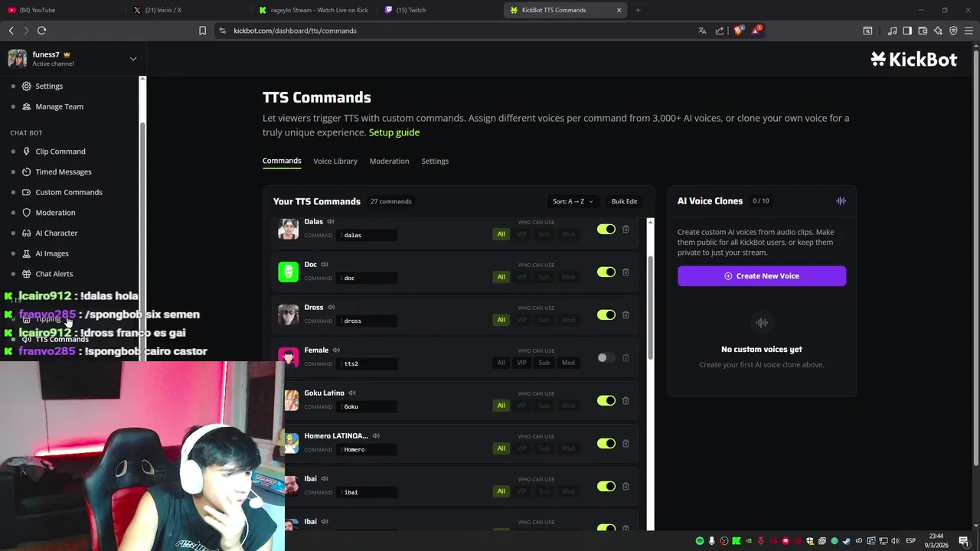Play the Goku Latino voice preview icon
The image size is (980, 551).
(x=352, y=393)
